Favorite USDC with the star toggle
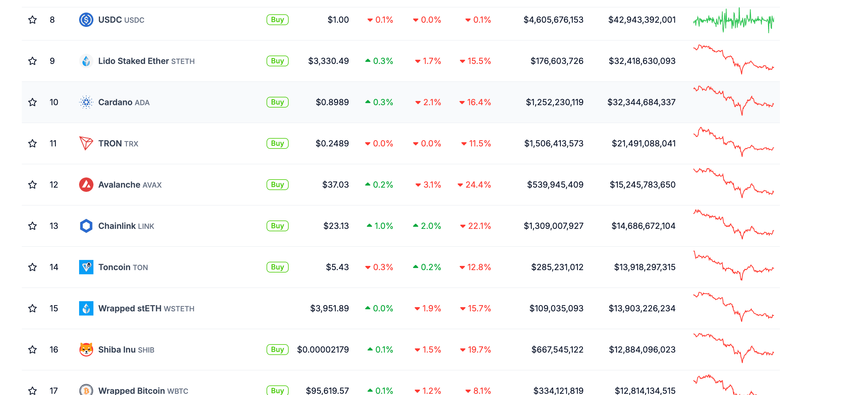This screenshot has height=395, width=868. click(x=32, y=19)
